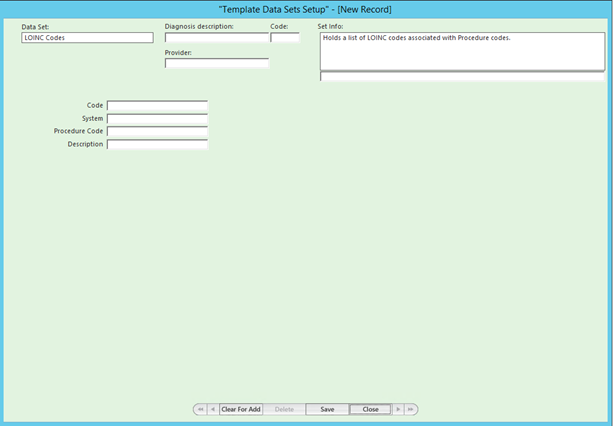The height and width of the screenshot is (427, 613).
Task: Go to the previous record arrow
Action: coord(213,409)
